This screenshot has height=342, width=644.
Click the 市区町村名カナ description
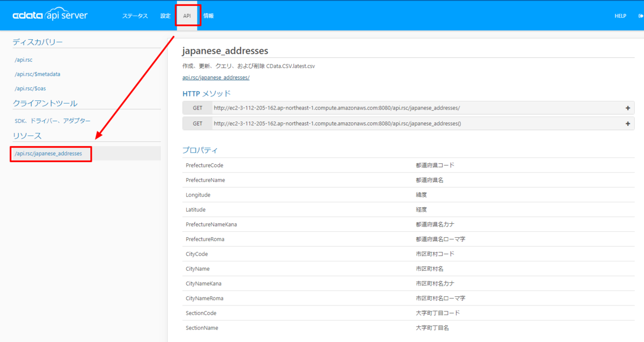(435, 283)
